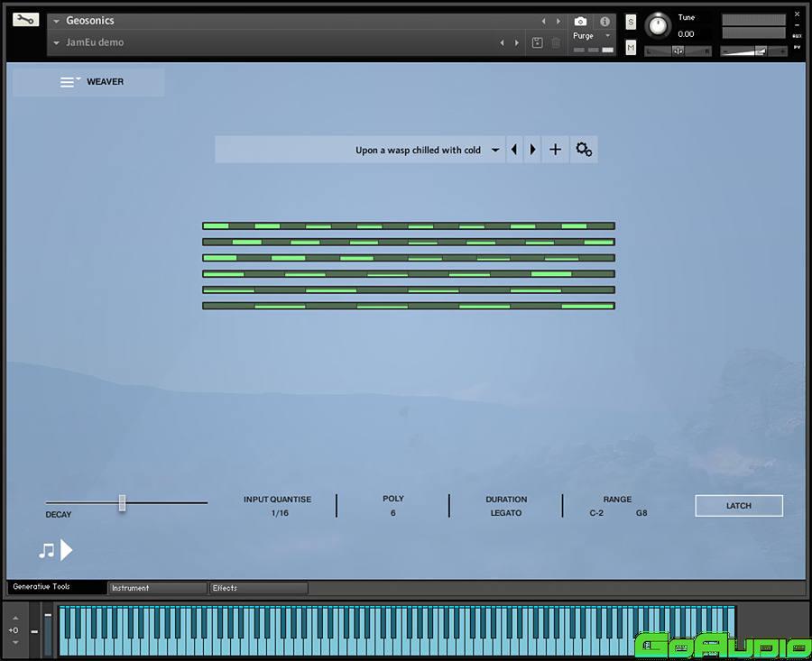812x661 pixels.
Task: Select next snapshot in JamEu demo row
Action: pos(517,43)
